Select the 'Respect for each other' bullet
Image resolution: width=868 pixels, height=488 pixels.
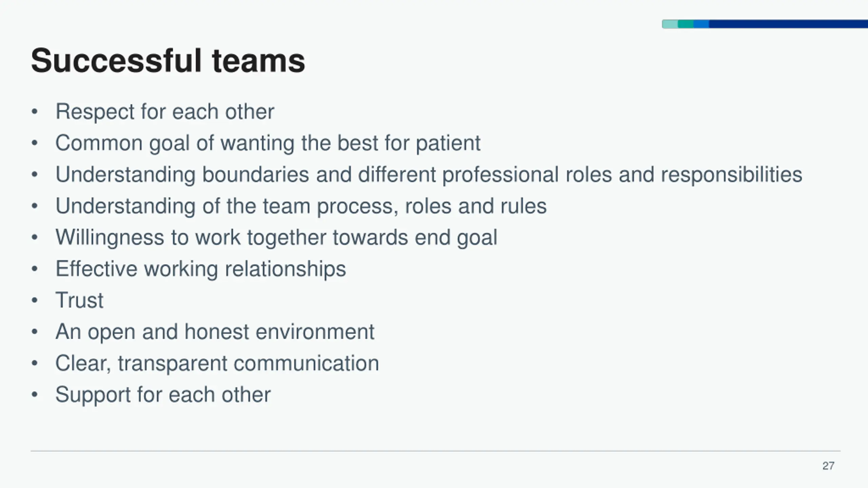click(165, 111)
